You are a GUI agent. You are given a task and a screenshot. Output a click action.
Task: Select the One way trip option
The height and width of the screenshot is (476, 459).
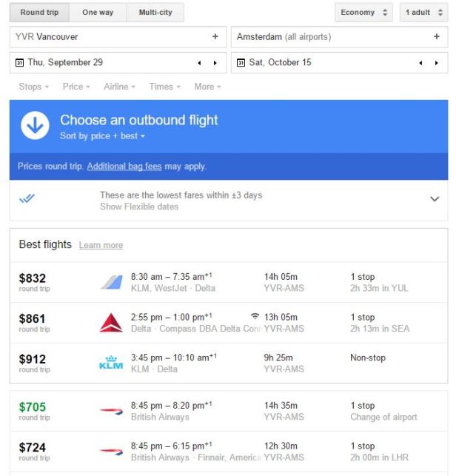98,13
